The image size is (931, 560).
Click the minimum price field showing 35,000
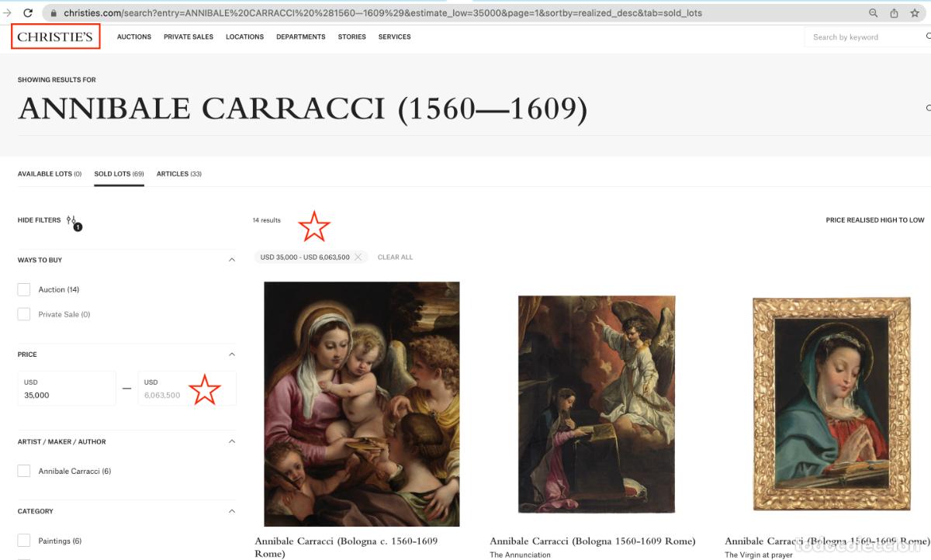[67, 389]
